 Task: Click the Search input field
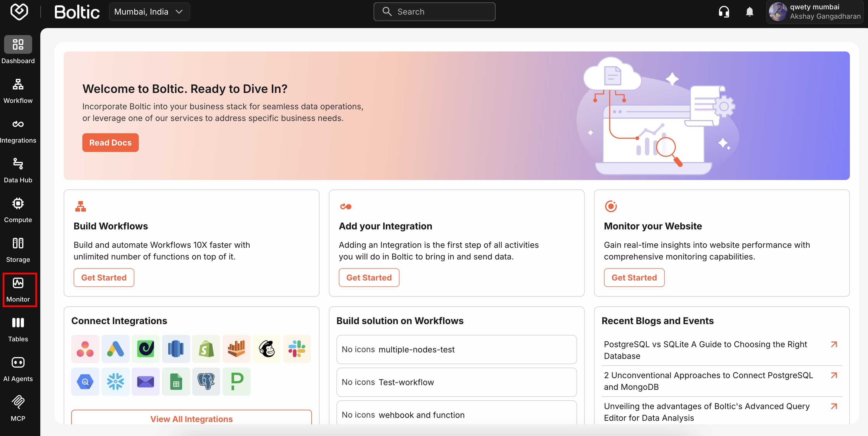(435, 12)
